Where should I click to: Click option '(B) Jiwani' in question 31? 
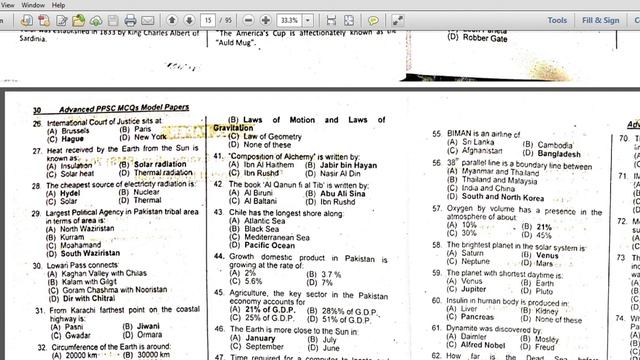pos(141,326)
